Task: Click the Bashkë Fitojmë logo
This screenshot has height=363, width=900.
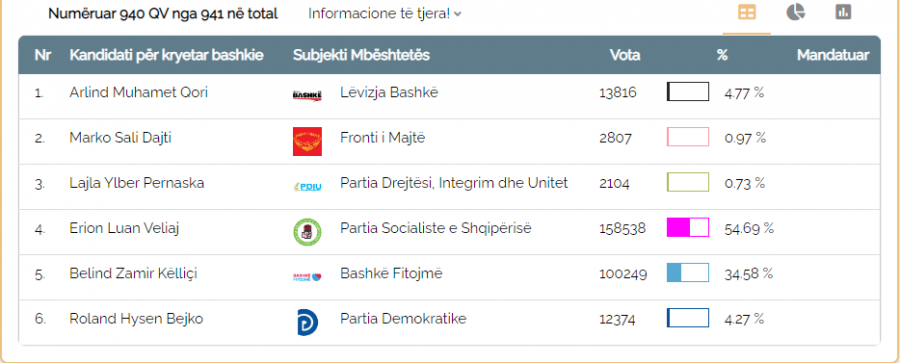Action: click(x=307, y=277)
